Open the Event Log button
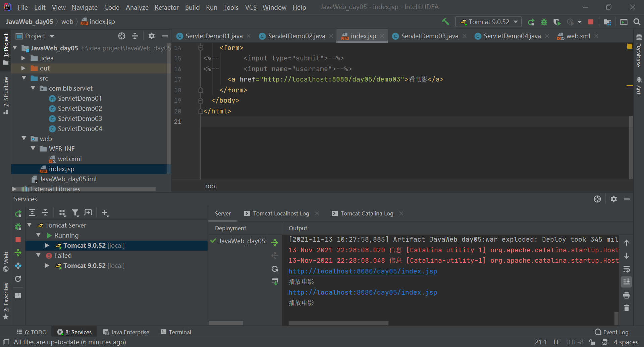The image size is (644, 347). [611, 332]
